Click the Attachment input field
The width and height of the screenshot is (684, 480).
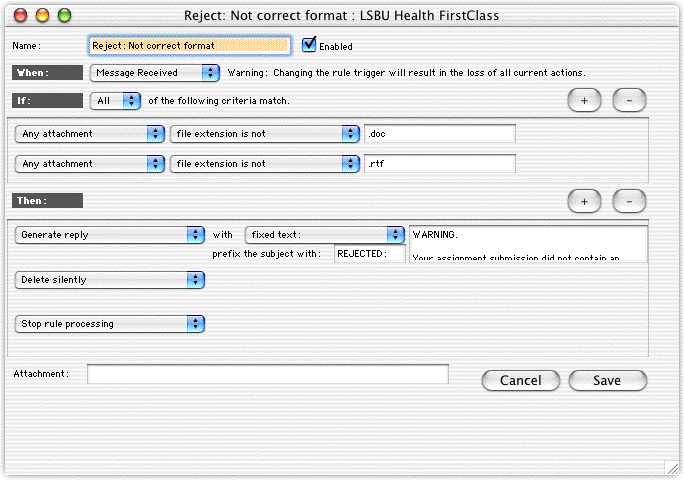click(x=267, y=374)
